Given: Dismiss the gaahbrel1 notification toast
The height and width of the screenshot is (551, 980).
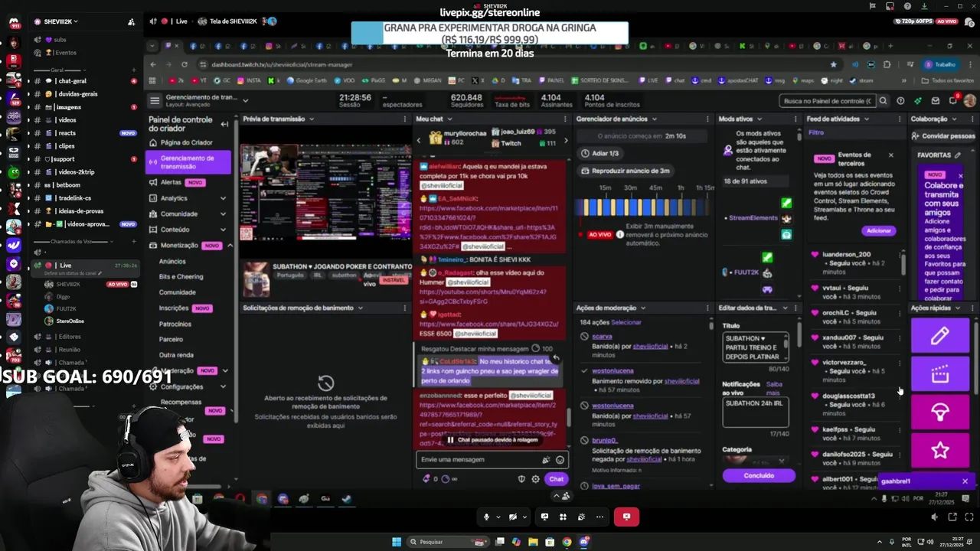Looking at the screenshot, I should 965,481.
